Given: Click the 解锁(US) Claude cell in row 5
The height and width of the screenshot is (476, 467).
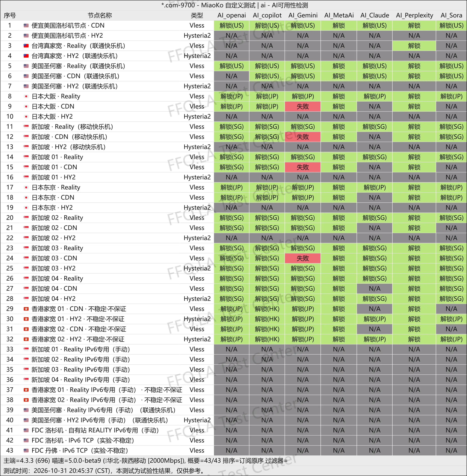Looking at the screenshot, I should pos(375,66).
